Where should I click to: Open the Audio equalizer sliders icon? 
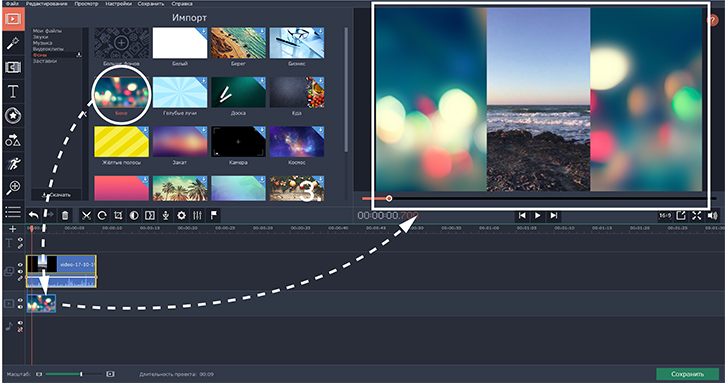tap(197, 215)
